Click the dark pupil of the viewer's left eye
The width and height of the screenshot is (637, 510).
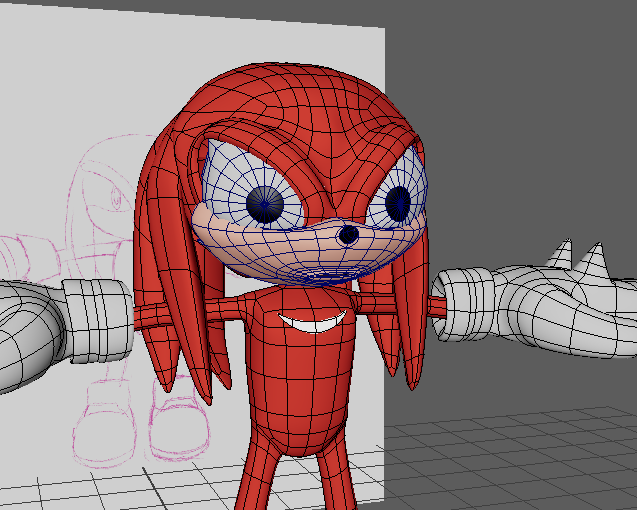[x=265, y=204]
